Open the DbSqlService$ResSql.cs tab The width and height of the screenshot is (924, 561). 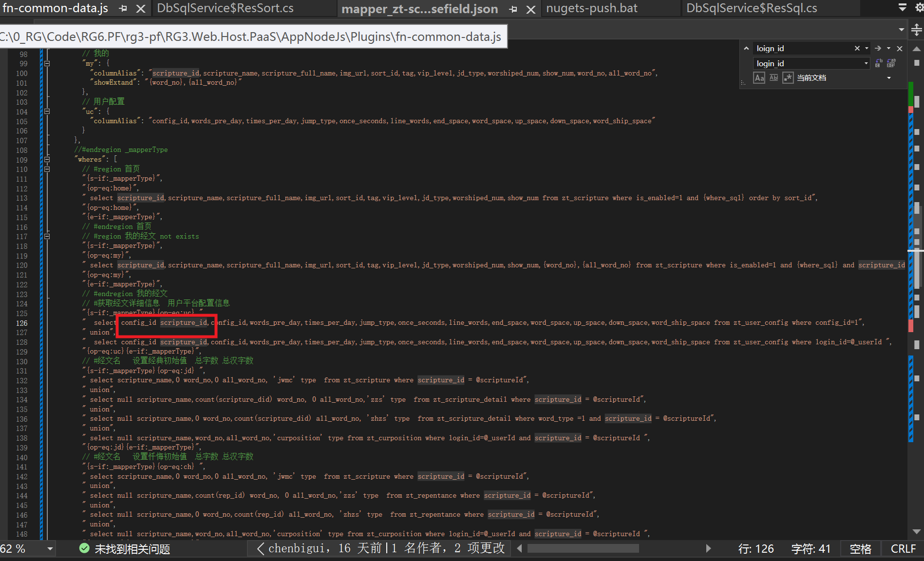point(752,8)
